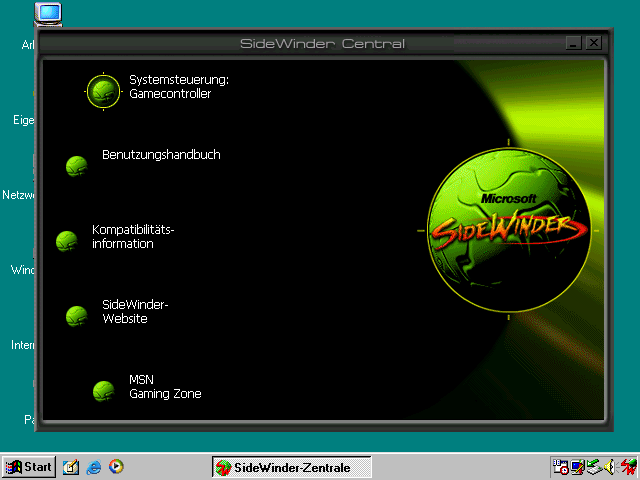Open the Windows Start menu

pyautogui.click(x=29, y=467)
